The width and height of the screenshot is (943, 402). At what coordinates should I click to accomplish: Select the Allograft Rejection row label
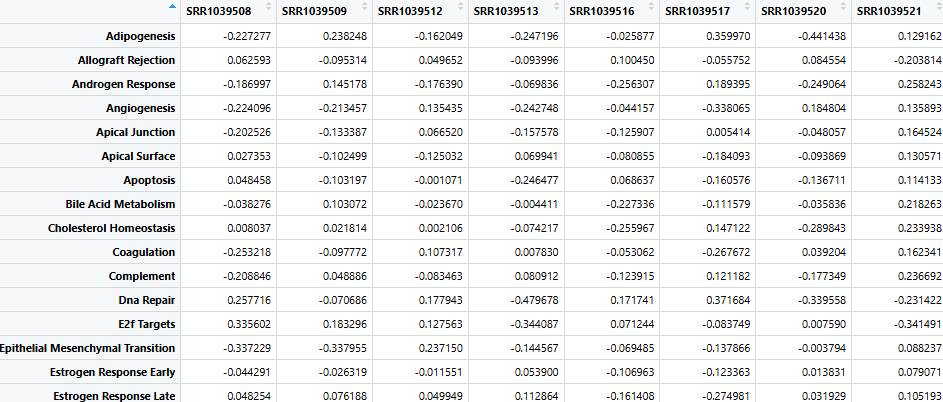[x=126, y=60]
